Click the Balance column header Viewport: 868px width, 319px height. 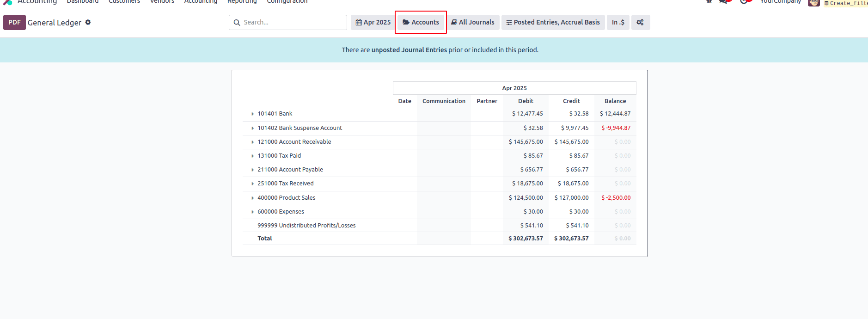pyautogui.click(x=615, y=101)
